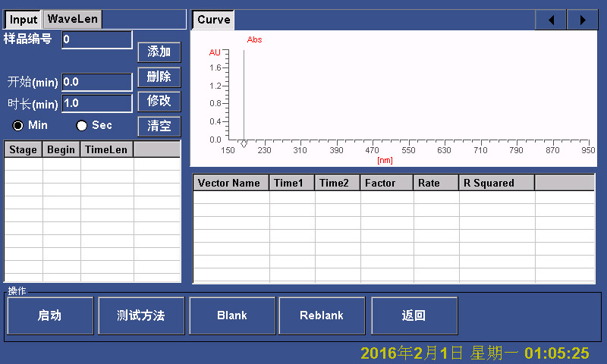
Task: Switch to the WaveLen tab
Action: tap(72, 19)
